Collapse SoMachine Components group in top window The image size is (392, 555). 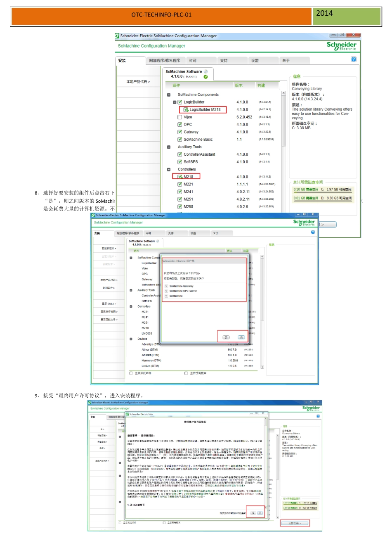[x=169, y=95]
